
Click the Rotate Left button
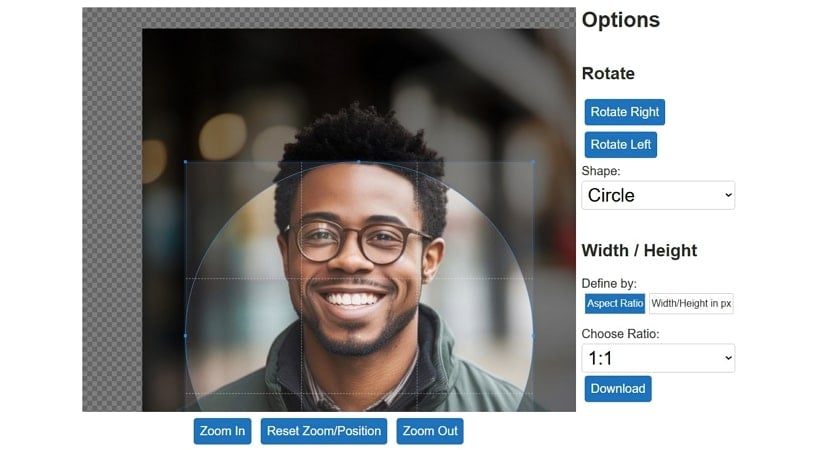point(620,145)
